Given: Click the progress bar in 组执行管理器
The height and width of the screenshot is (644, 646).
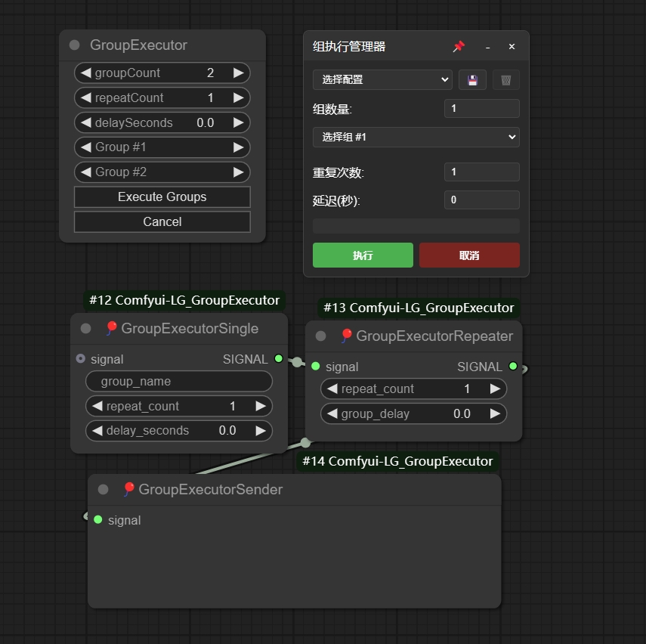Looking at the screenshot, I should coord(416,226).
